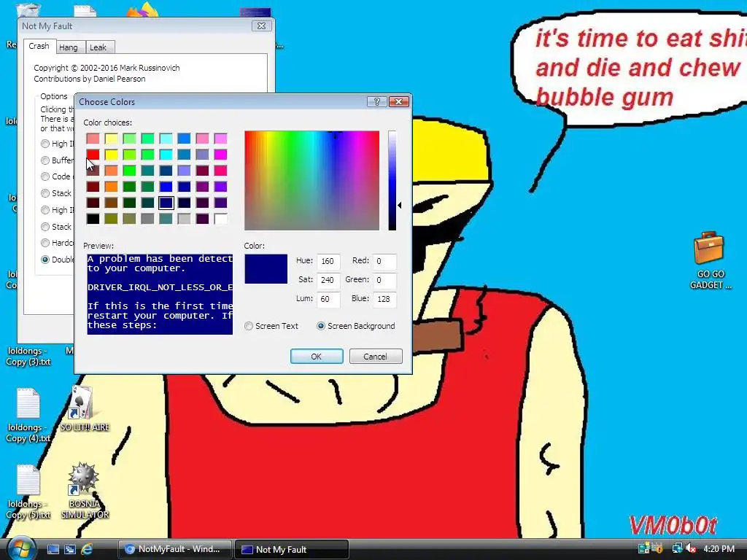The height and width of the screenshot is (560, 747).
Task: Select the loldongs - Copy (5).txt file icon
Action: pos(28,480)
